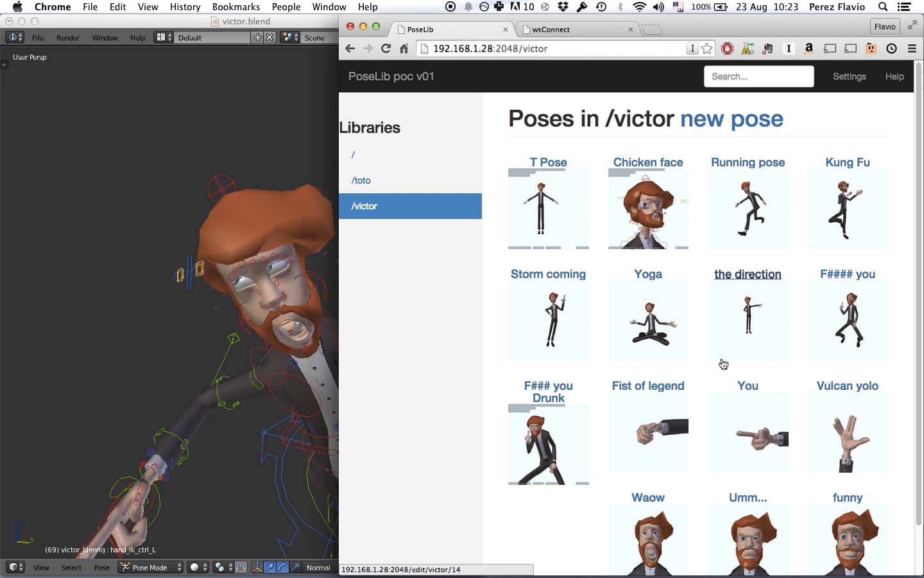The height and width of the screenshot is (578, 924).
Task: Reload the PoseLib page
Action: pyautogui.click(x=386, y=48)
